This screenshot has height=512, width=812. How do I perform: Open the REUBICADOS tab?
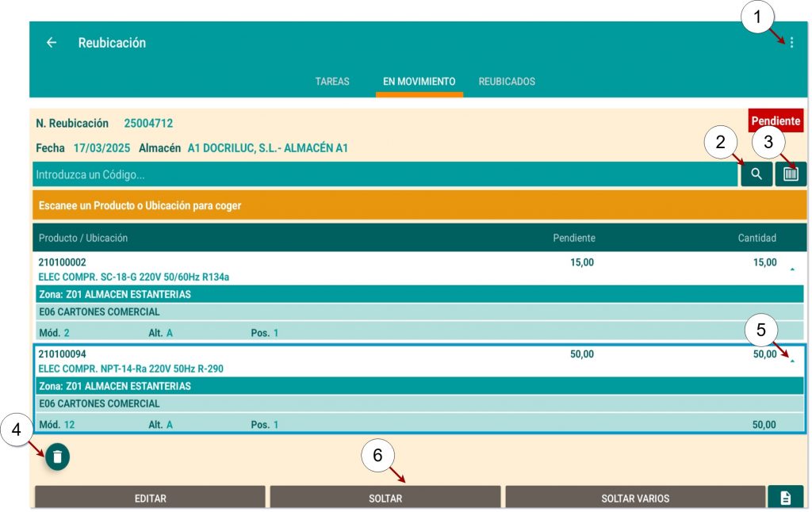pos(507,82)
